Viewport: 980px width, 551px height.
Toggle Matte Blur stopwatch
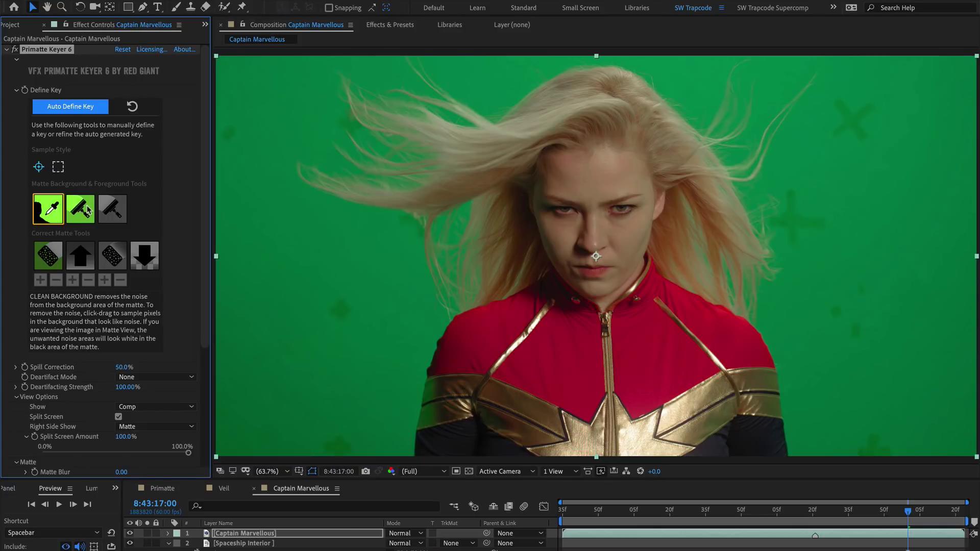35,472
